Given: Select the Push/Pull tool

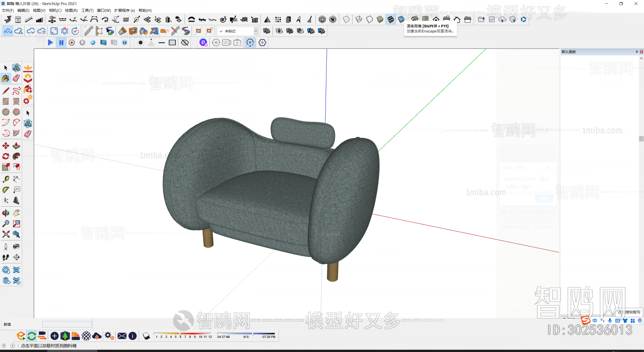Looking at the screenshot, I should click(x=16, y=146).
